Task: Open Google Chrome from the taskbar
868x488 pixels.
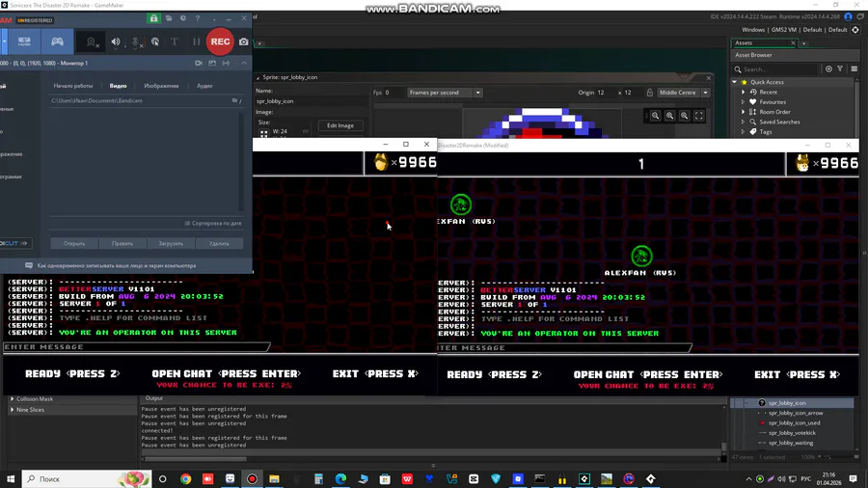Action: click(x=185, y=478)
